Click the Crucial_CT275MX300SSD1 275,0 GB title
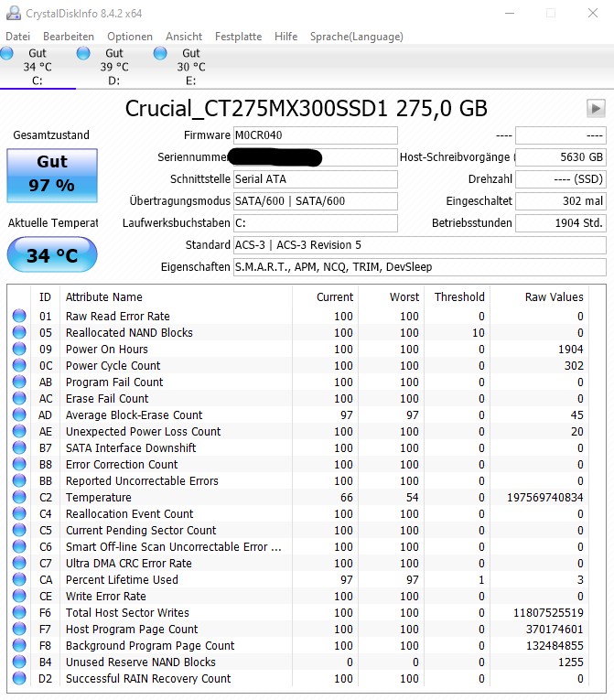The image size is (614, 700). pos(306,109)
